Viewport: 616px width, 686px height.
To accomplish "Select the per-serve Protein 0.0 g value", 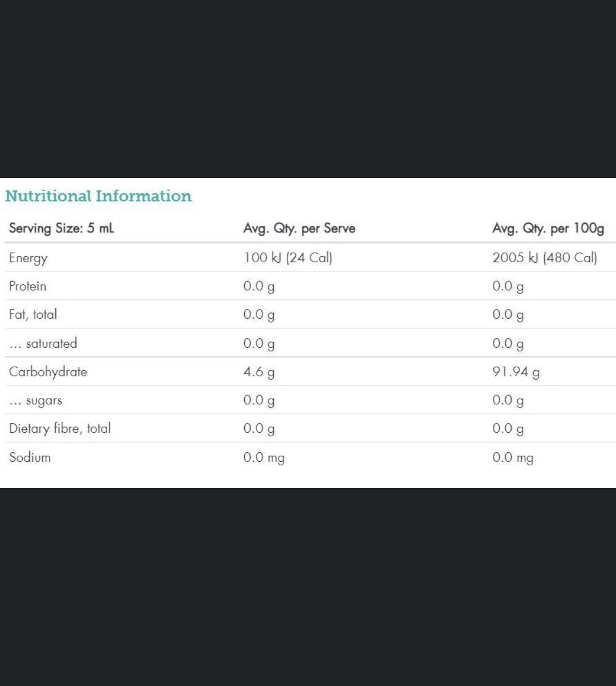I will pyautogui.click(x=258, y=287).
